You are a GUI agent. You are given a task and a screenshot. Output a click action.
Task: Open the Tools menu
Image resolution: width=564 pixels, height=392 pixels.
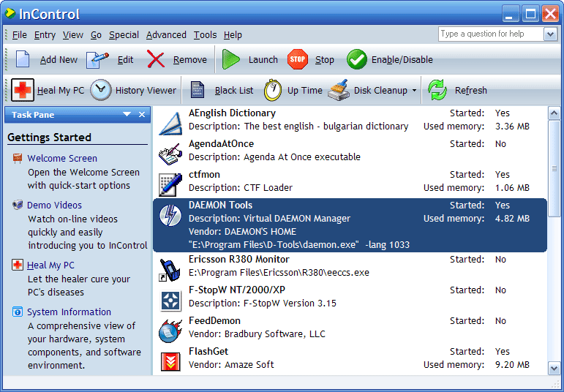click(205, 35)
